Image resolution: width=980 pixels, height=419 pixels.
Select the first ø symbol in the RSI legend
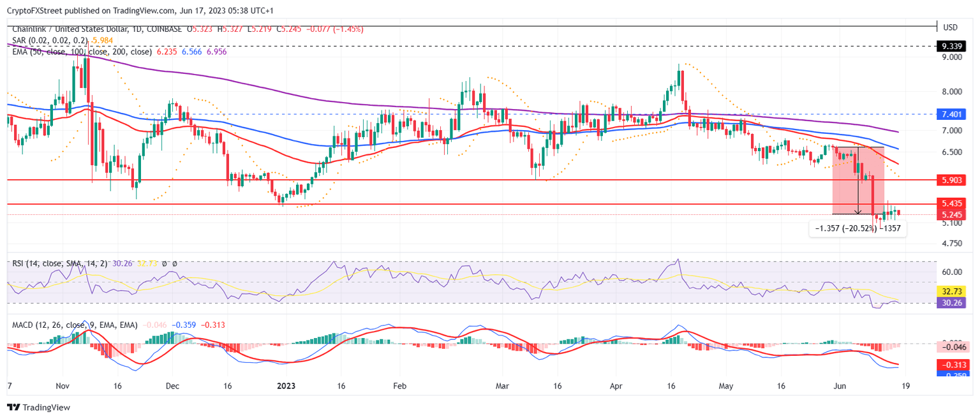point(164,263)
